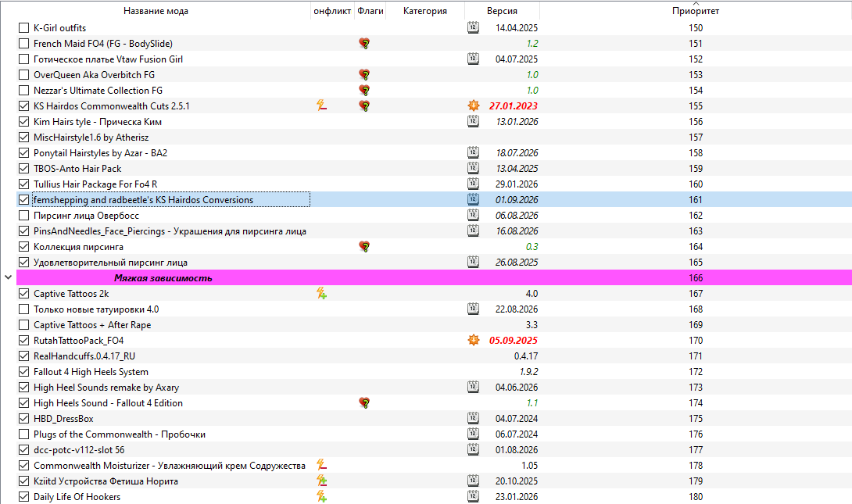The image size is (852, 504).
Task: Tick the Только новые татуировки 4.0 checkbox
Action: [x=24, y=309]
